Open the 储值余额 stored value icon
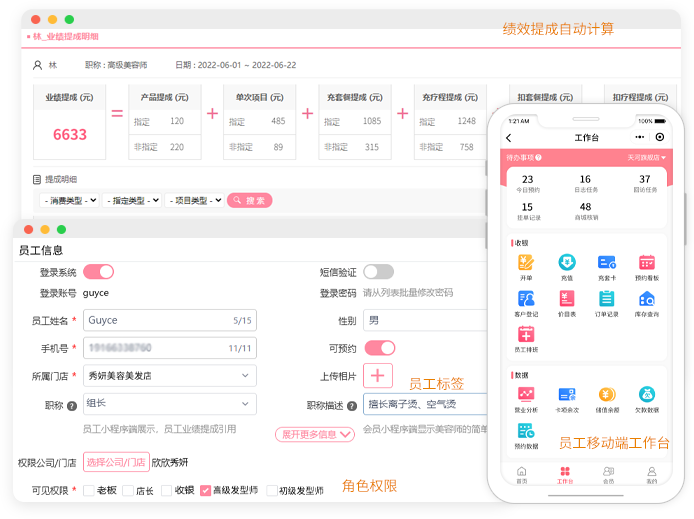The height and width of the screenshot is (519, 694). point(606,394)
